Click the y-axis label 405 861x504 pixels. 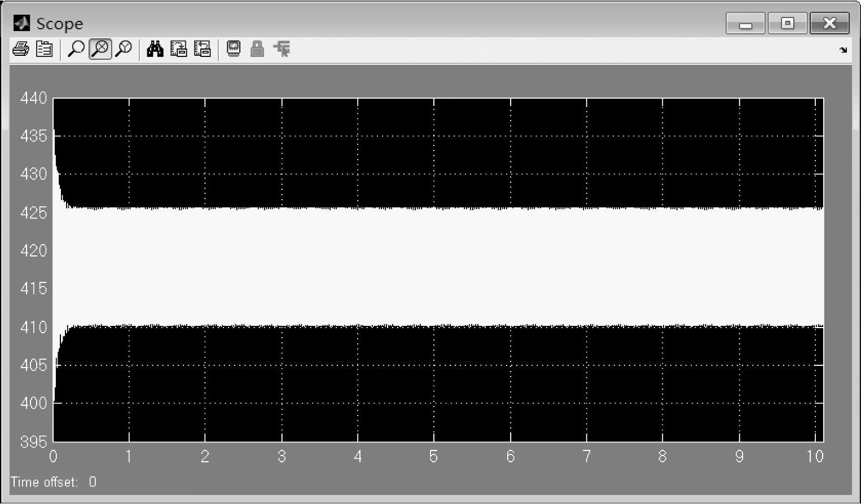point(33,365)
